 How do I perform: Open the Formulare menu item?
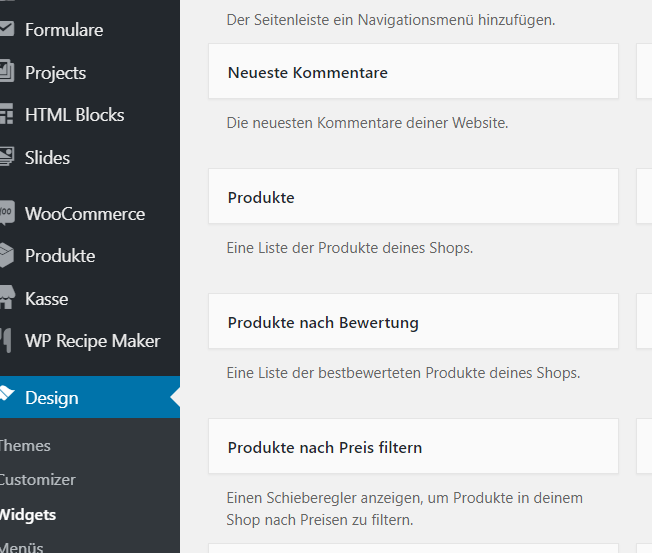point(64,30)
